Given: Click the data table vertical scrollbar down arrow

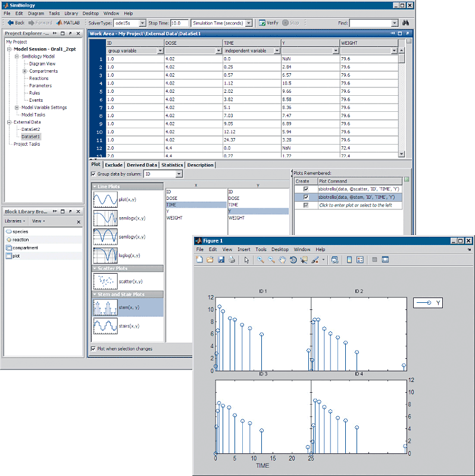Looking at the screenshot, I should point(402,154).
